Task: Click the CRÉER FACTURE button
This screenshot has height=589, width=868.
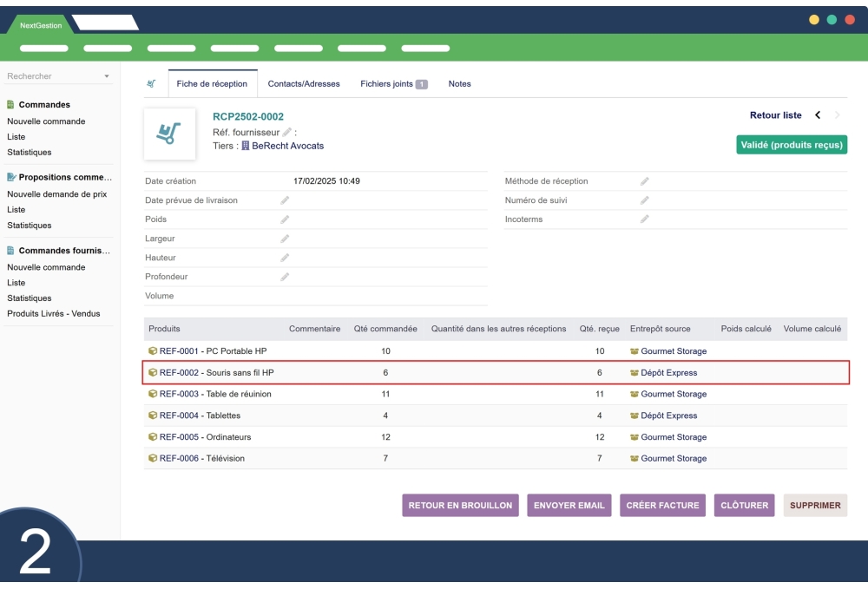Action: [x=663, y=503]
